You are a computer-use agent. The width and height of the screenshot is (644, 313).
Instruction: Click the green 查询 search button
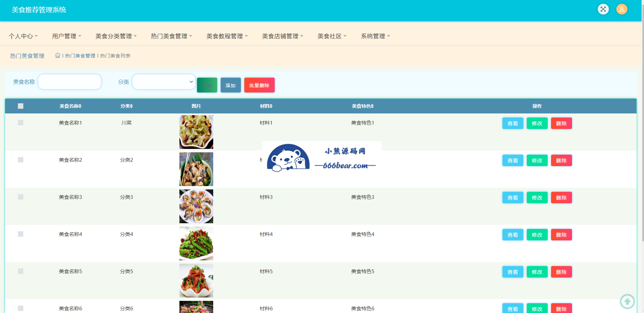tap(207, 85)
